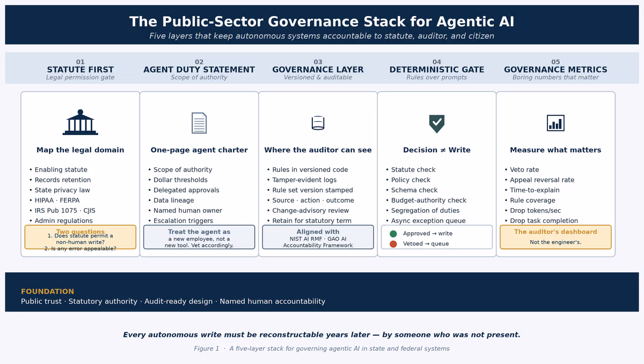Click the 'Segregation of duties' bullet
The height and width of the screenshot is (364, 644).
(422, 211)
